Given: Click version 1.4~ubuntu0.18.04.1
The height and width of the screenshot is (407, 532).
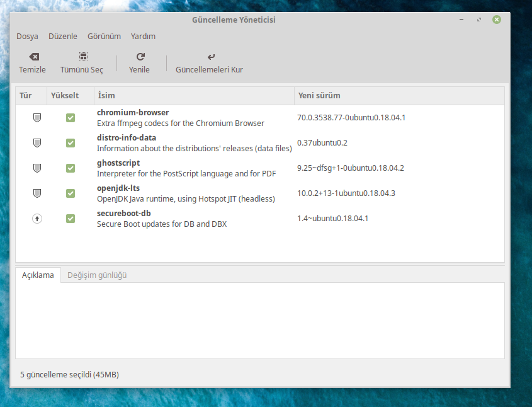Looking at the screenshot, I should pos(332,218).
